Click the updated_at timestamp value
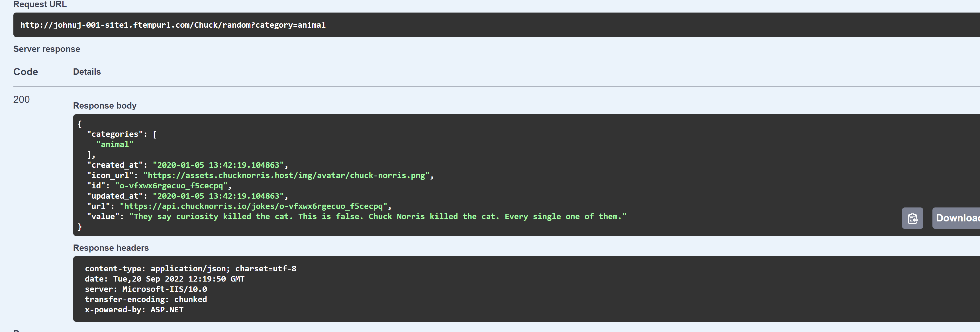This screenshot has width=980, height=332. tap(218, 196)
